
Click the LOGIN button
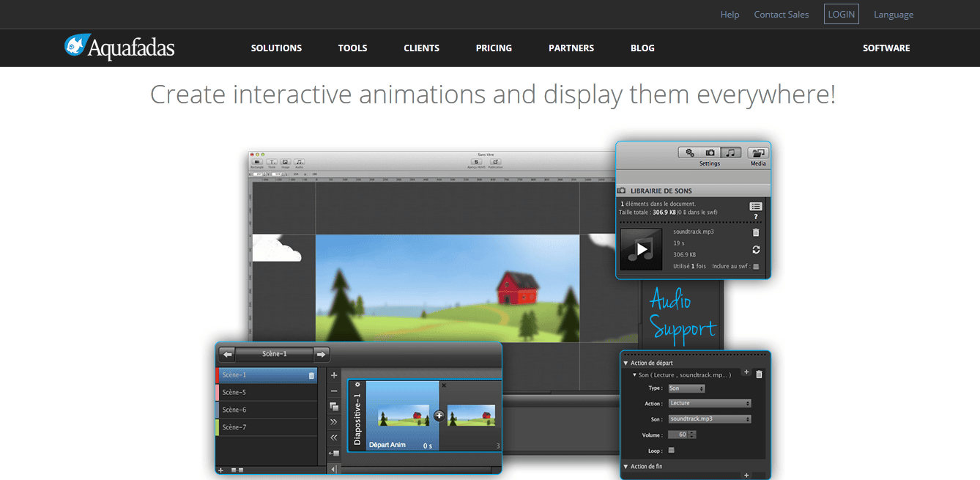point(842,15)
